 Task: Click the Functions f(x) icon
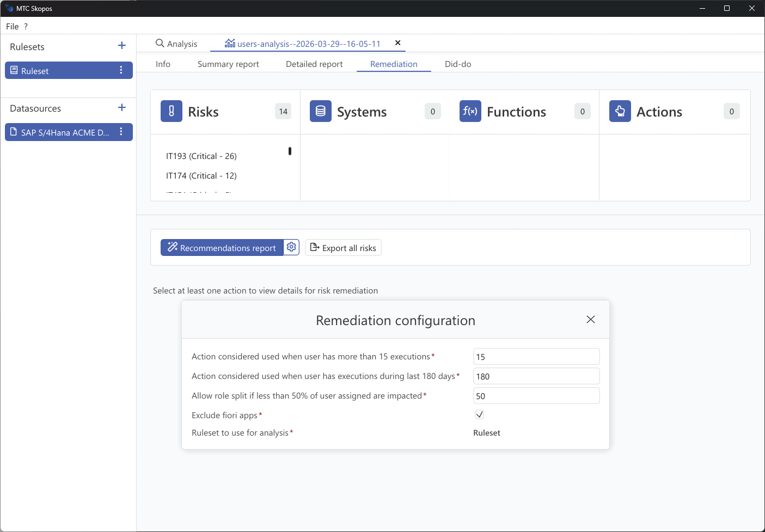click(470, 111)
